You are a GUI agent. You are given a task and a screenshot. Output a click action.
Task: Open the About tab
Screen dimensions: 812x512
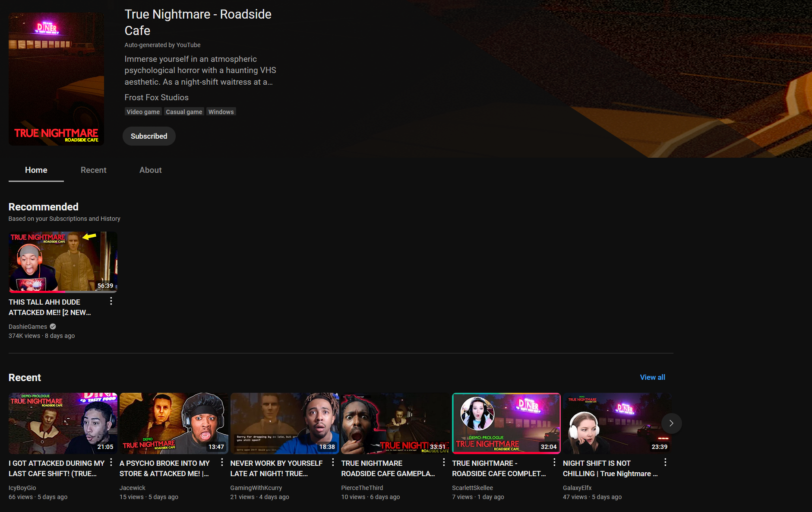tap(150, 170)
